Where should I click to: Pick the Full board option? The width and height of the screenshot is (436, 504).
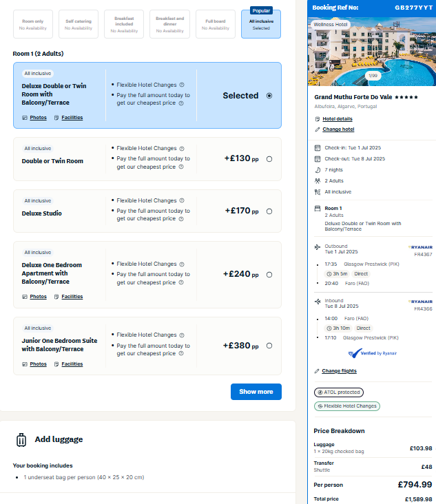pyautogui.click(x=216, y=24)
